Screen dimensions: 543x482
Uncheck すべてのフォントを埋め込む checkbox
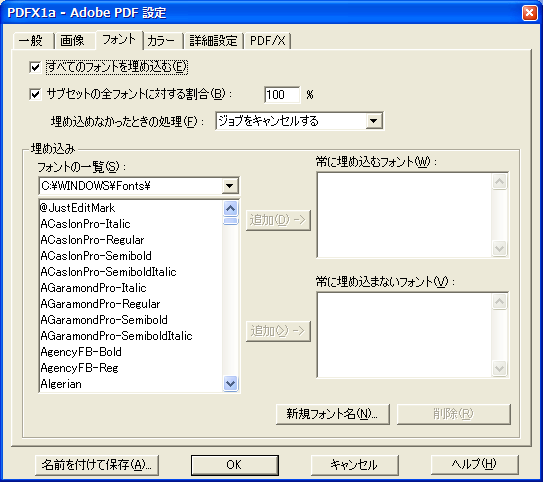(x=35, y=67)
